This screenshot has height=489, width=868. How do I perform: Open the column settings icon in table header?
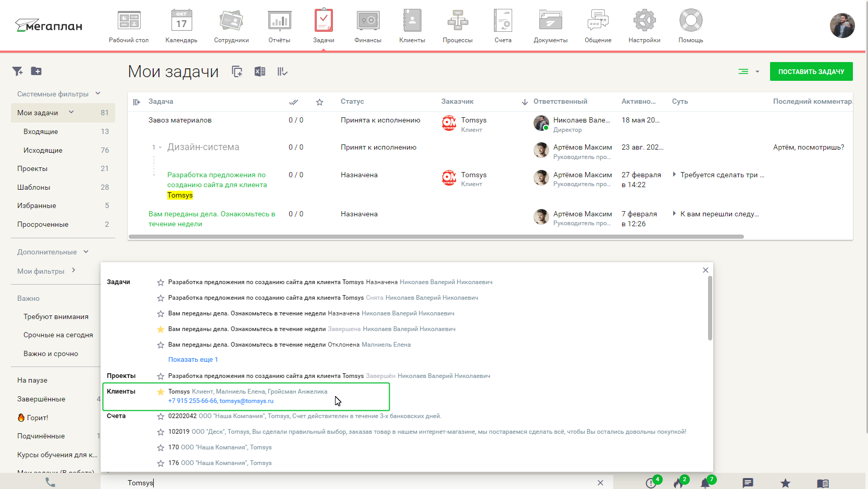(x=137, y=102)
